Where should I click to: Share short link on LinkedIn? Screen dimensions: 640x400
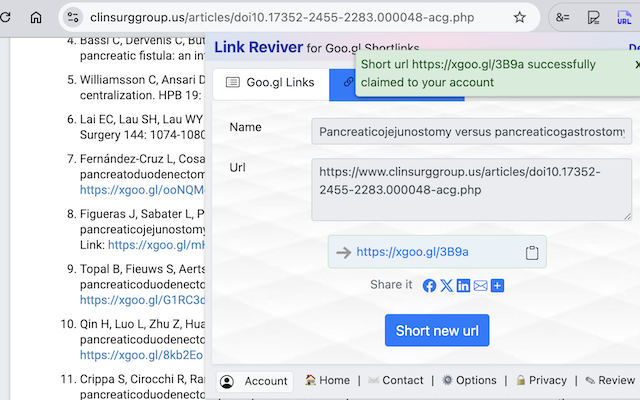[463, 285]
